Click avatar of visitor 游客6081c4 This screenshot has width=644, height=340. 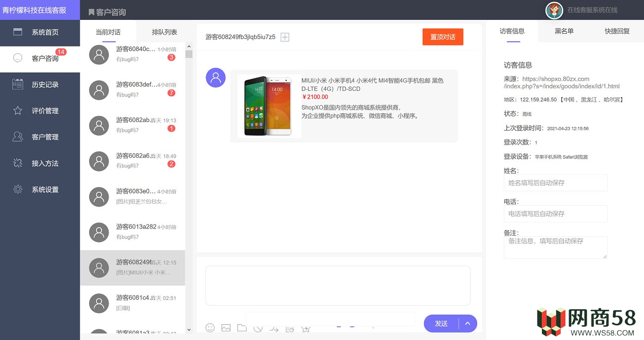tap(99, 303)
